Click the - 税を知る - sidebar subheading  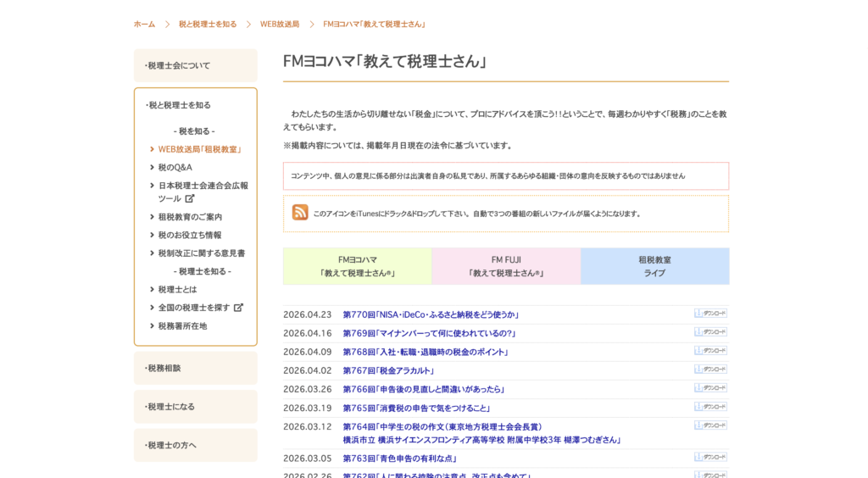click(x=194, y=131)
